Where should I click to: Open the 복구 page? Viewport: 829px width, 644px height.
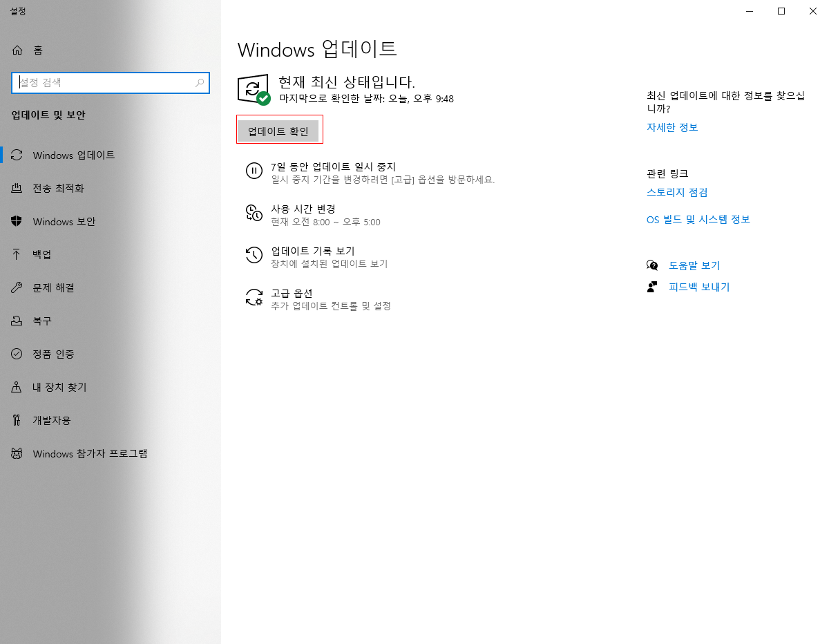click(111, 321)
